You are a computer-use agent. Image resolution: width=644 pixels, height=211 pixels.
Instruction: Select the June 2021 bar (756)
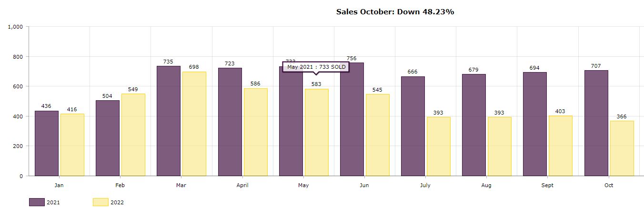pyautogui.click(x=352, y=119)
